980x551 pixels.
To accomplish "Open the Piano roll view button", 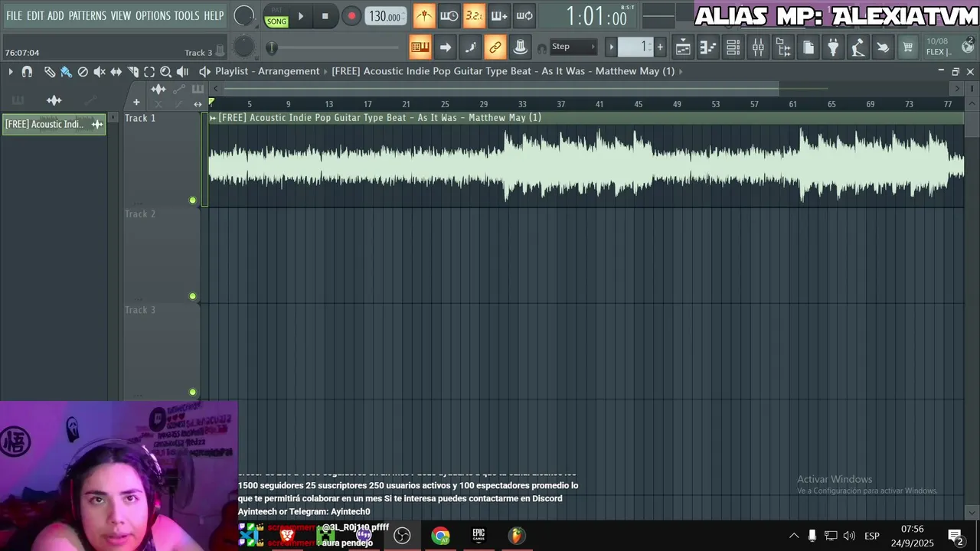I will (708, 47).
